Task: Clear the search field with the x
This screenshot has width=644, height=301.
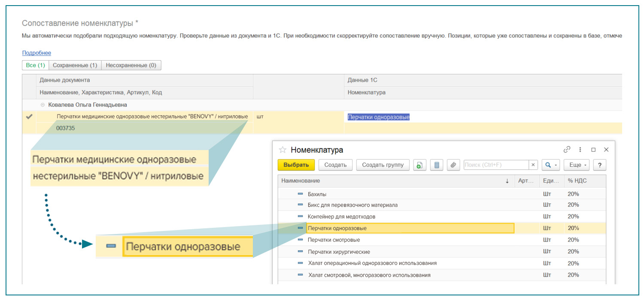Action: click(x=533, y=165)
